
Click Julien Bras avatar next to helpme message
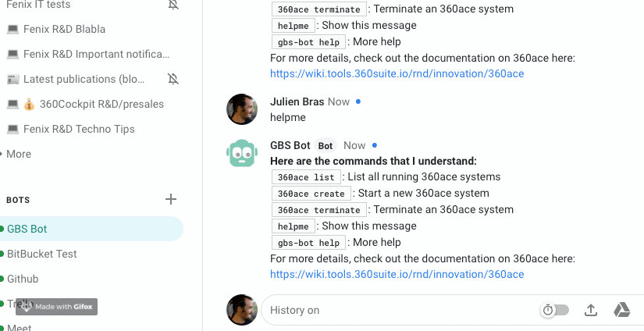[x=242, y=109]
